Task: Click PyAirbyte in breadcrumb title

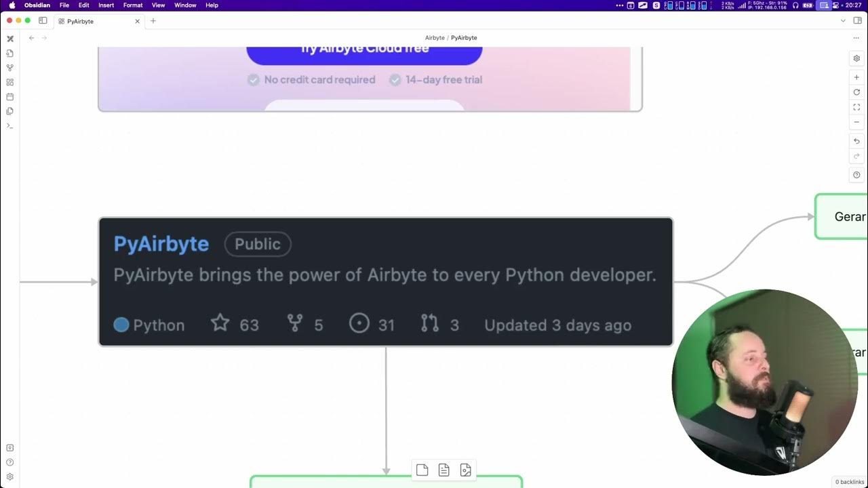Action: [464, 38]
